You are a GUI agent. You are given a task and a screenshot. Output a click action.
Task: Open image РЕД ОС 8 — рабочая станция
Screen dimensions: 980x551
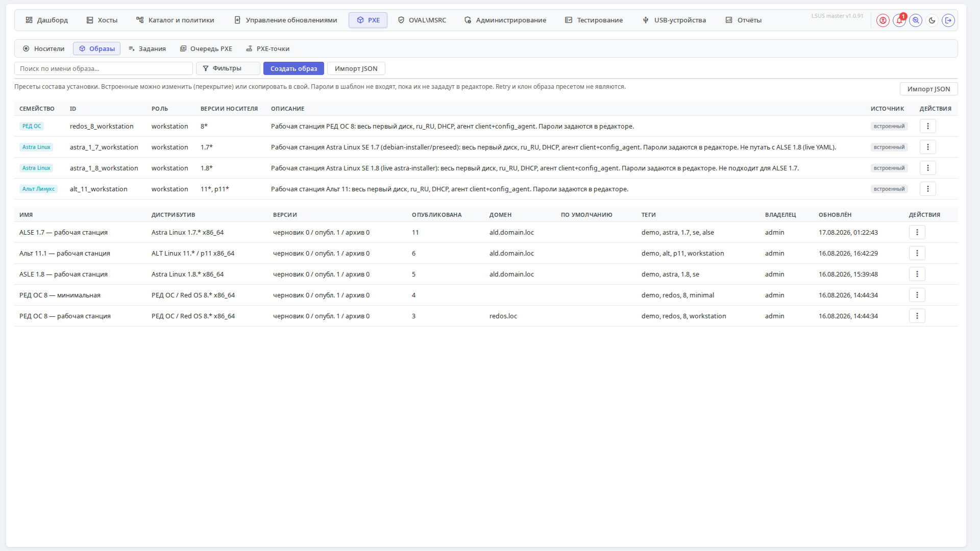[65, 316]
